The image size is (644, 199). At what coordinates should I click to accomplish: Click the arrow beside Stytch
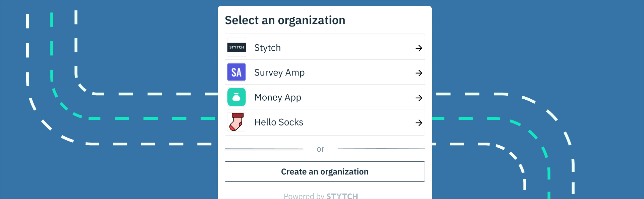click(x=419, y=48)
